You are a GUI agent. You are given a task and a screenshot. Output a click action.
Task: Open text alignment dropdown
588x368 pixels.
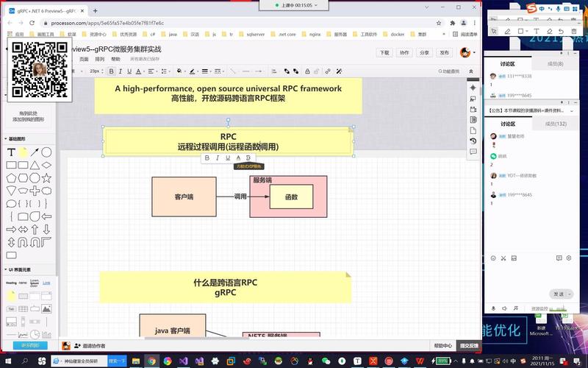click(152, 71)
